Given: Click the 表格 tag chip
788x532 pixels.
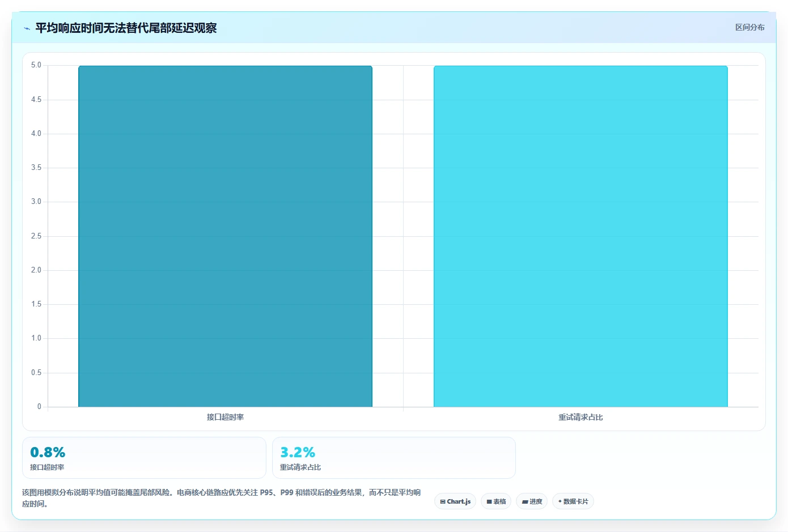Looking at the screenshot, I should pyautogui.click(x=496, y=501).
